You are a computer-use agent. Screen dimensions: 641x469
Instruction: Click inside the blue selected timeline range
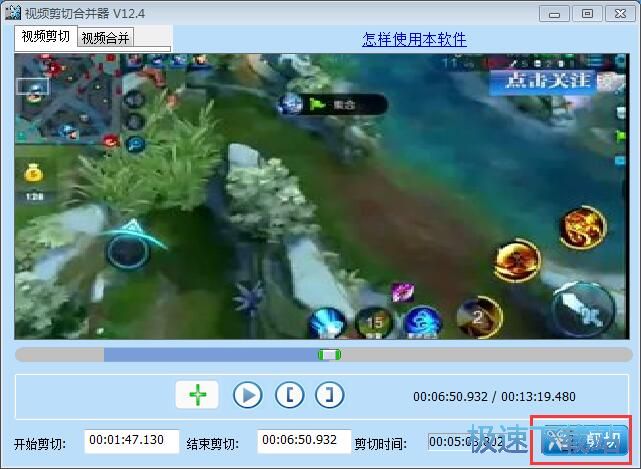pos(211,355)
